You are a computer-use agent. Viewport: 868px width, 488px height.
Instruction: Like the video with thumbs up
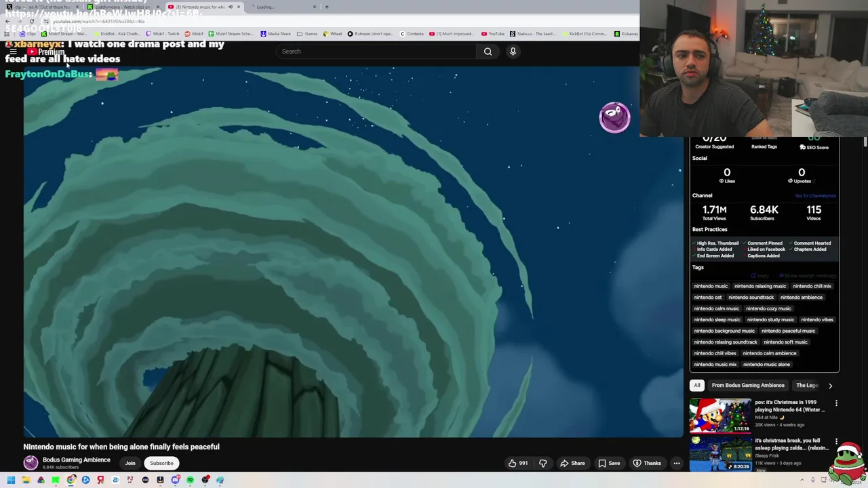[x=518, y=463]
